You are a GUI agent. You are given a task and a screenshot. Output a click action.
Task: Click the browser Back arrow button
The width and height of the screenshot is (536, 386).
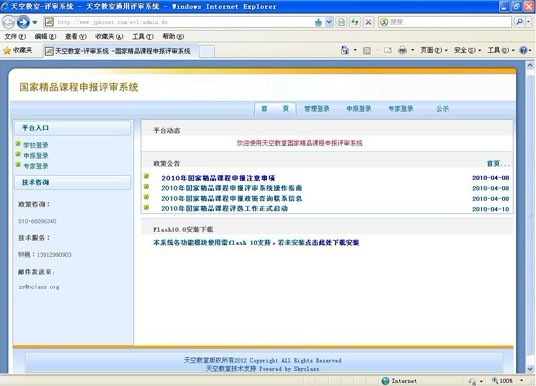point(9,22)
